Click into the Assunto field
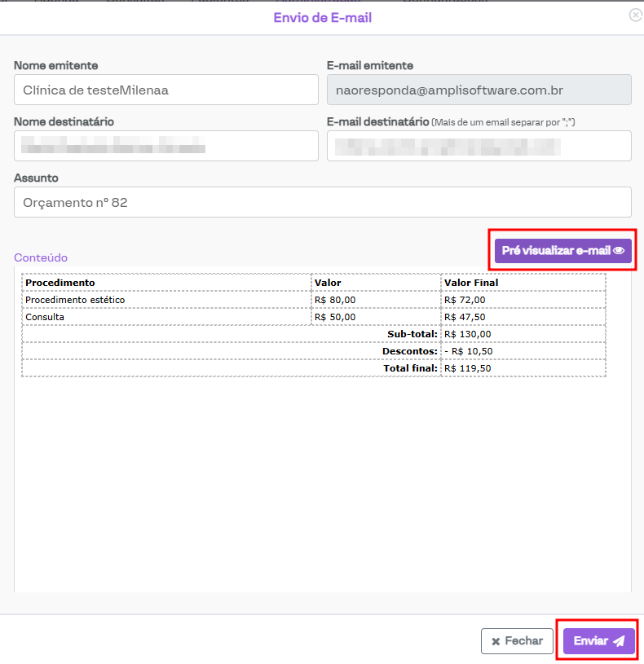The width and height of the screenshot is (644, 664). pos(322,203)
